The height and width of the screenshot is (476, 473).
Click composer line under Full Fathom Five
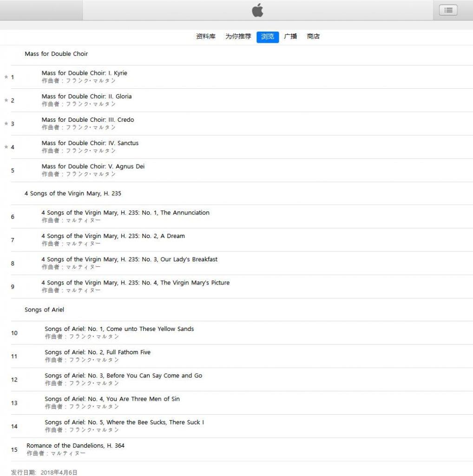point(82,360)
